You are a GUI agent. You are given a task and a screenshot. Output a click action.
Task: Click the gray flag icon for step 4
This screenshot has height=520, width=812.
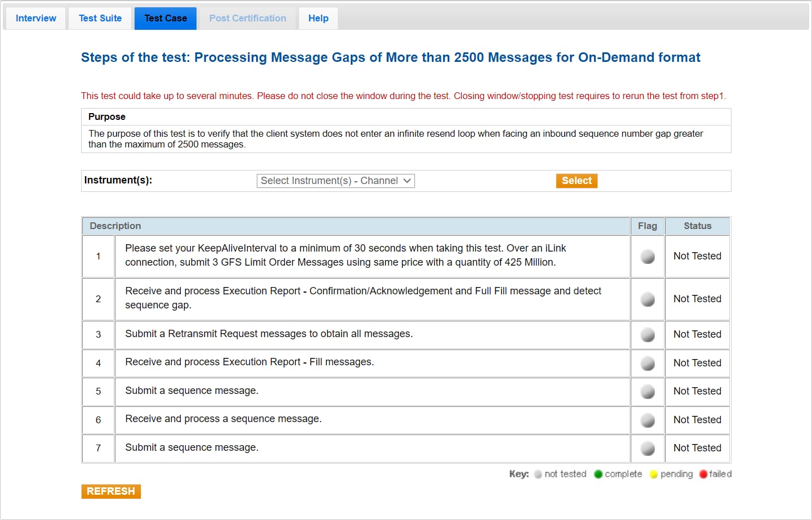(x=648, y=364)
